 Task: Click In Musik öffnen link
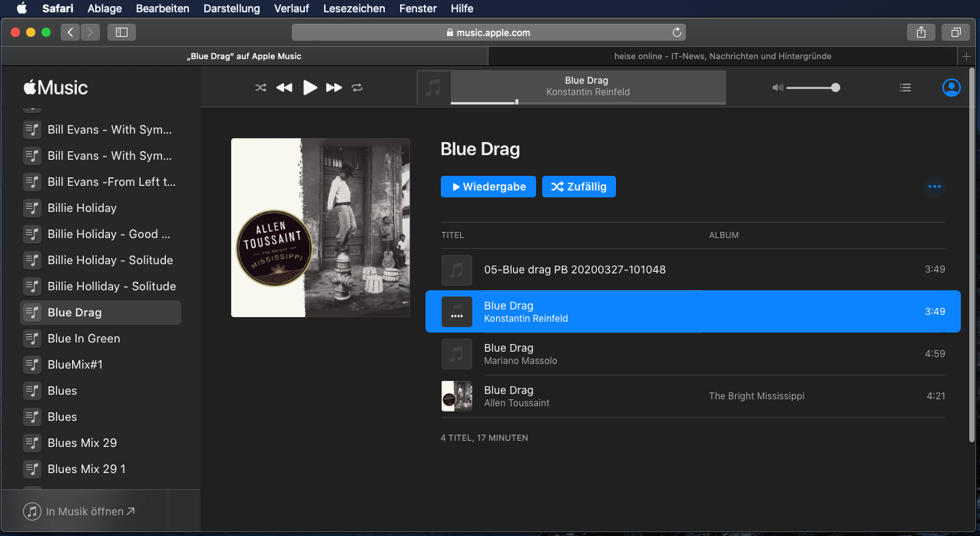[x=79, y=511]
